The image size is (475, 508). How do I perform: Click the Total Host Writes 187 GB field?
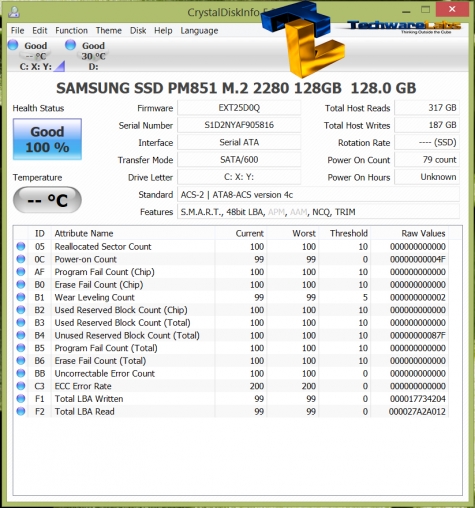[427, 125]
